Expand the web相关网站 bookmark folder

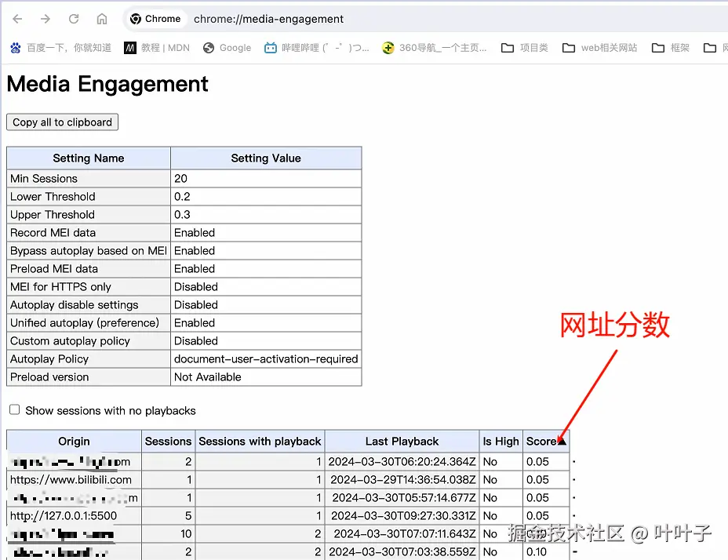[x=600, y=48]
